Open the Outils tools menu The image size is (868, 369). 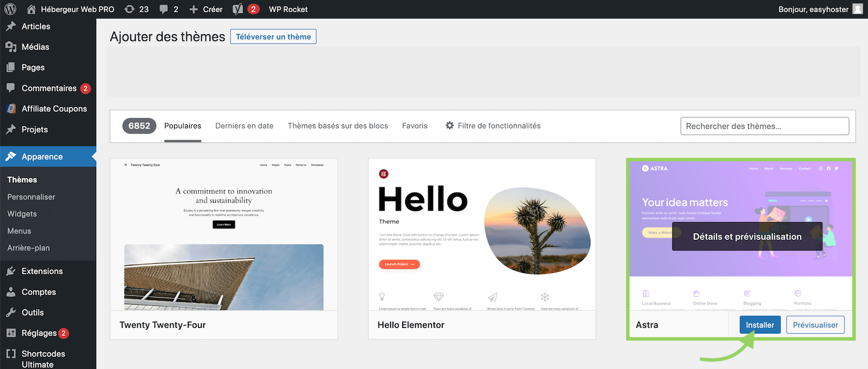click(32, 312)
